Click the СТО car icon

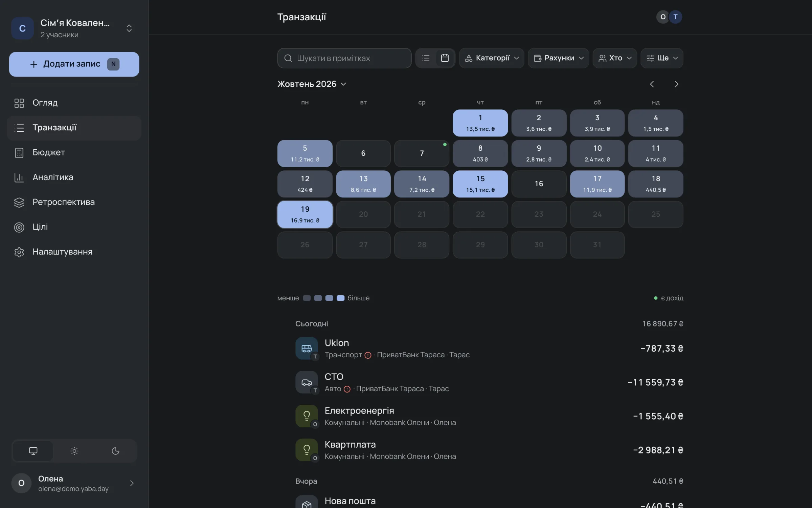point(307,382)
